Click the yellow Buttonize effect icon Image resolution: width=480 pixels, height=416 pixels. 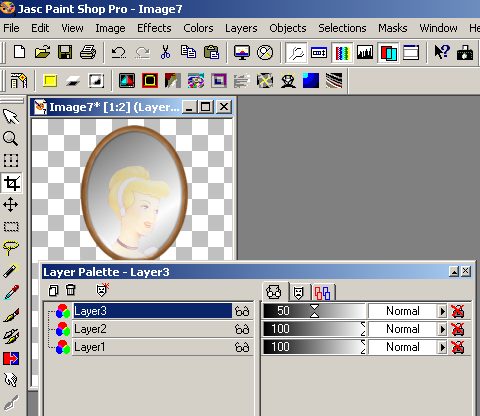tap(50, 81)
